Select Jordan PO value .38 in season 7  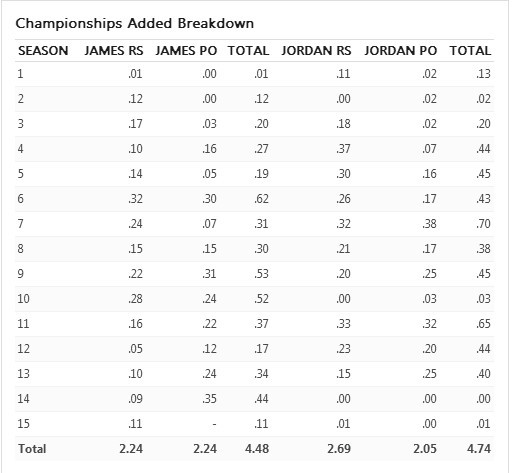[429, 224]
